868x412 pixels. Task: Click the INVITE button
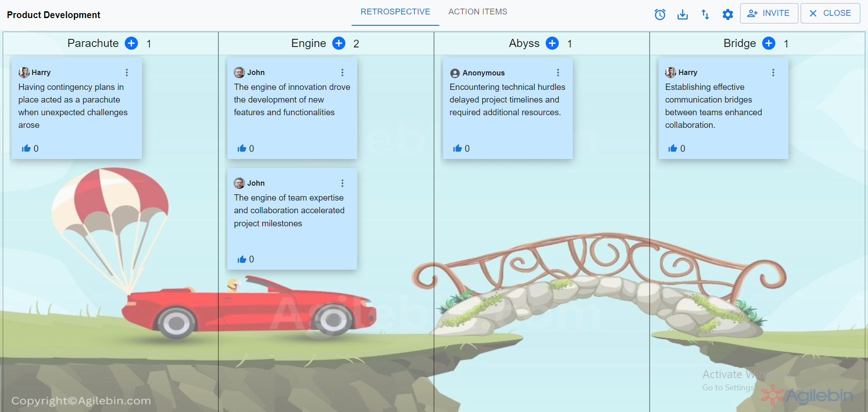coord(769,13)
